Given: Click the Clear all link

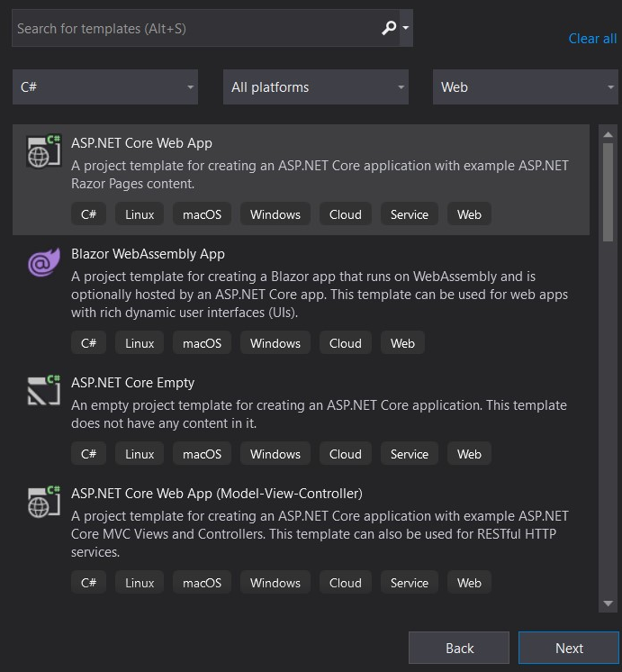Looking at the screenshot, I should point(592,39).
